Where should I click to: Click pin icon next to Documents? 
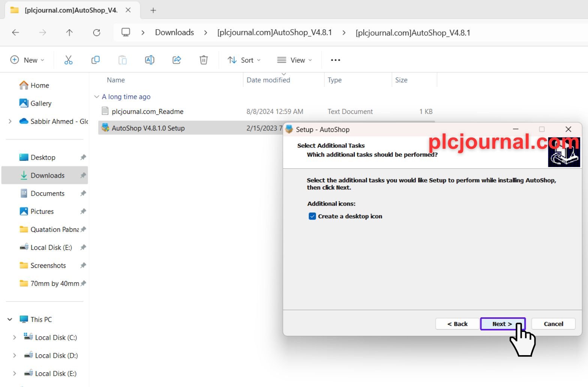coord(83,193)
